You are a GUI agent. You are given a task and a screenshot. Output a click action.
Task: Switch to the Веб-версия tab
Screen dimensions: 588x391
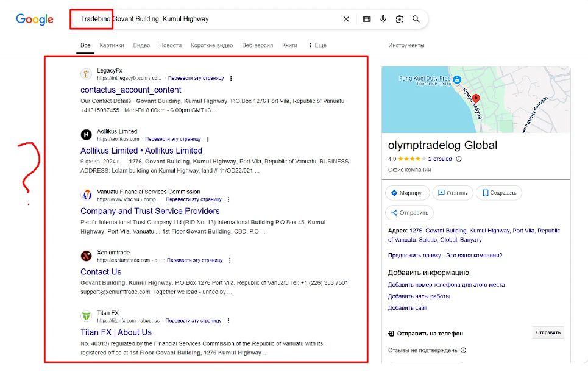257,45
